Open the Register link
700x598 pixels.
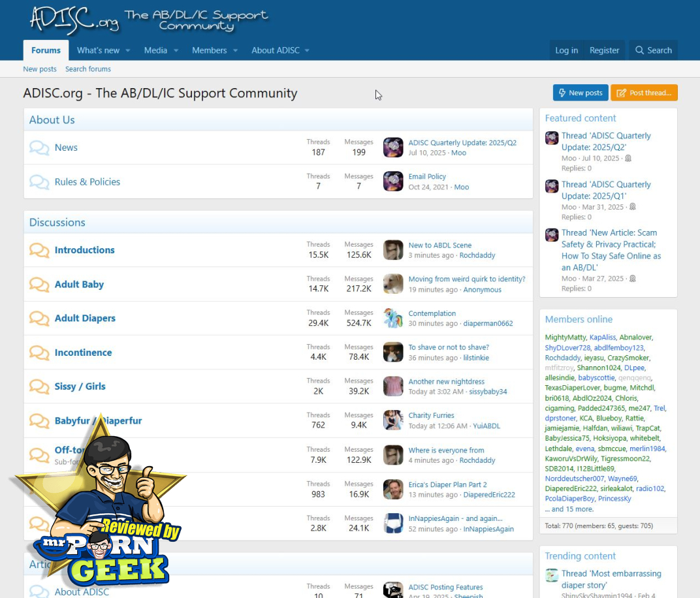604,50
